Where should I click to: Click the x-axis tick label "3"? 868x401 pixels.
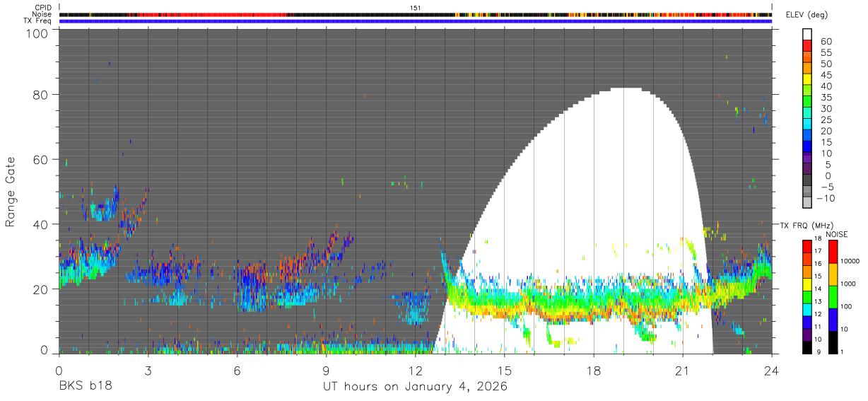(148, 370)
